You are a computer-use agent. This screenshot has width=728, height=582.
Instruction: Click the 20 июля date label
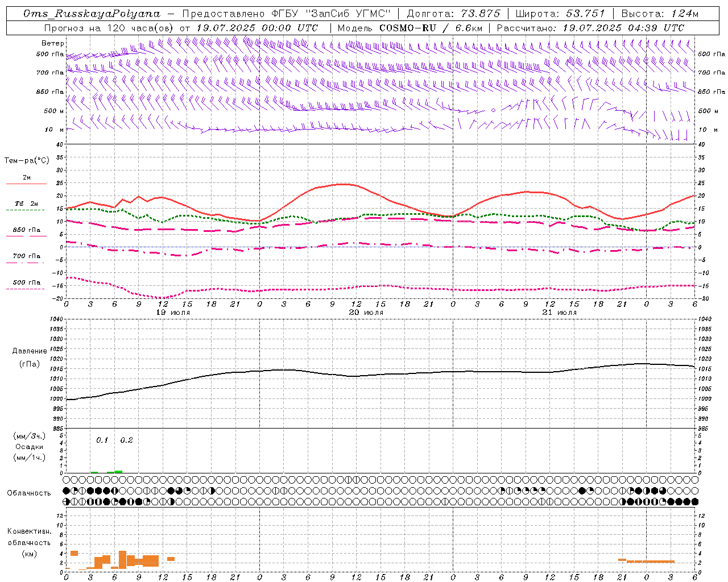point(366,313)
